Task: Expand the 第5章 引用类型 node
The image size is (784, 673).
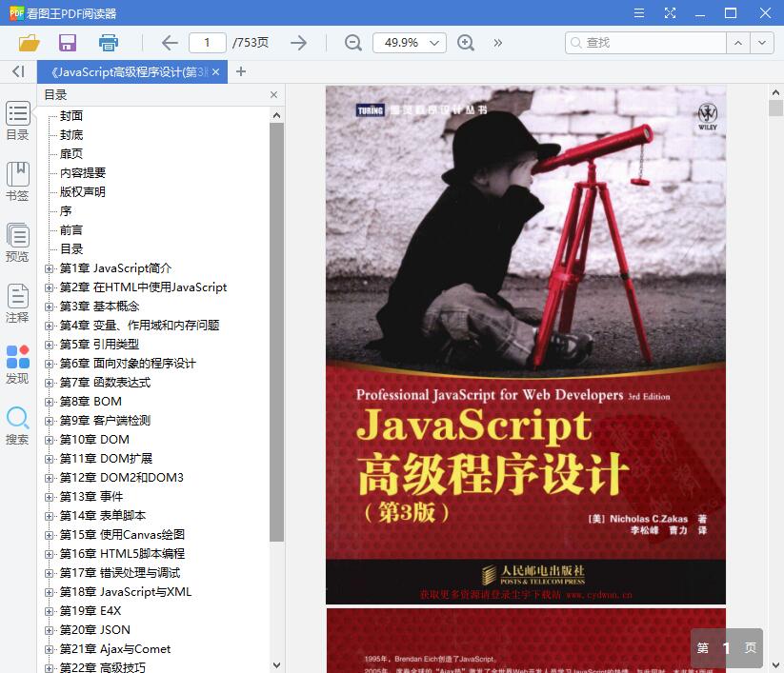Action: pos(49,345)
